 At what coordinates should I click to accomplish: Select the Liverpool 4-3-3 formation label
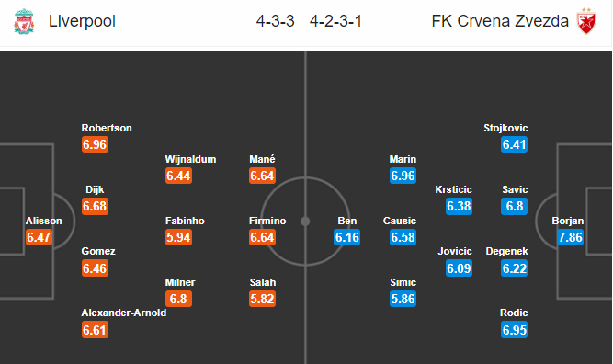point(275,21)
